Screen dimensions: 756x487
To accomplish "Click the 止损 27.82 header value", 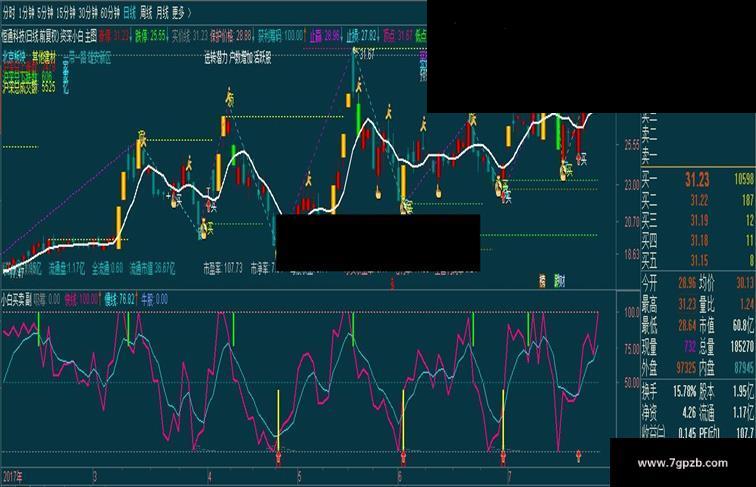I will click(x=361, y=36).
